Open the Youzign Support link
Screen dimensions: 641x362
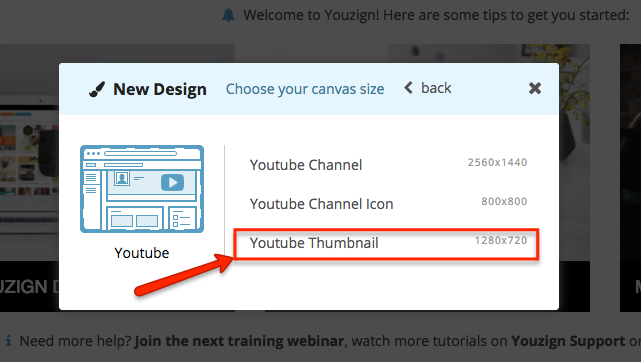pos(568,341)
